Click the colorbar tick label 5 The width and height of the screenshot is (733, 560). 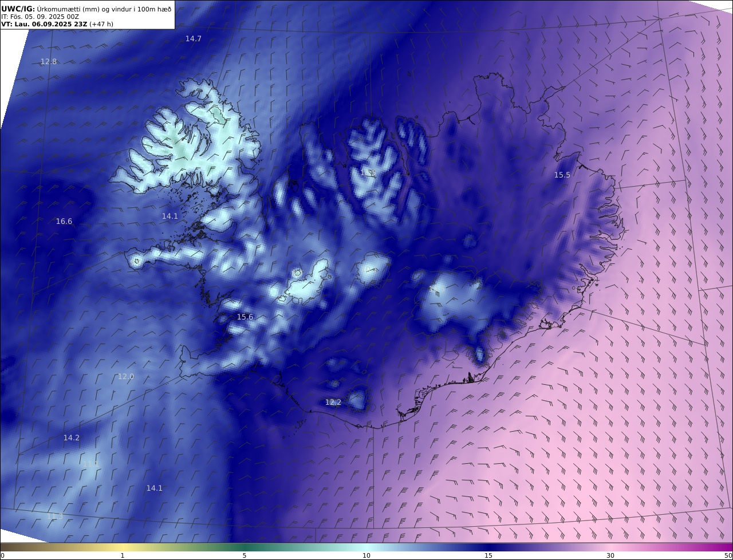[x=245, y=555]
